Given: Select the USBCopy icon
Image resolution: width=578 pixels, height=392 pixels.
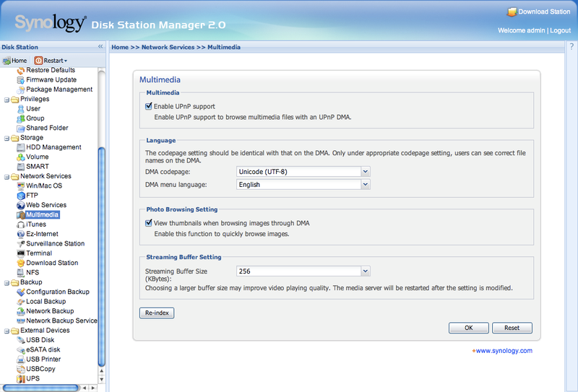Looking at the screenshot, I should click(x=21, y=369).
